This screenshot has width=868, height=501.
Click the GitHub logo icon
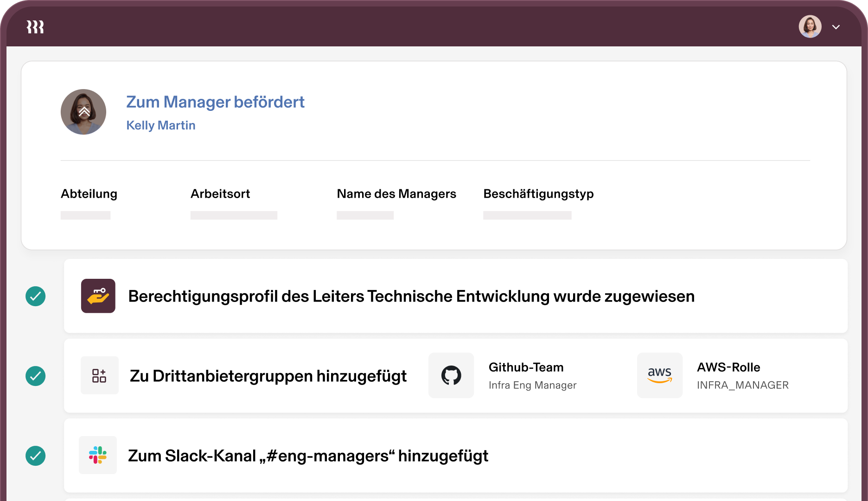[x=451, y=375]
